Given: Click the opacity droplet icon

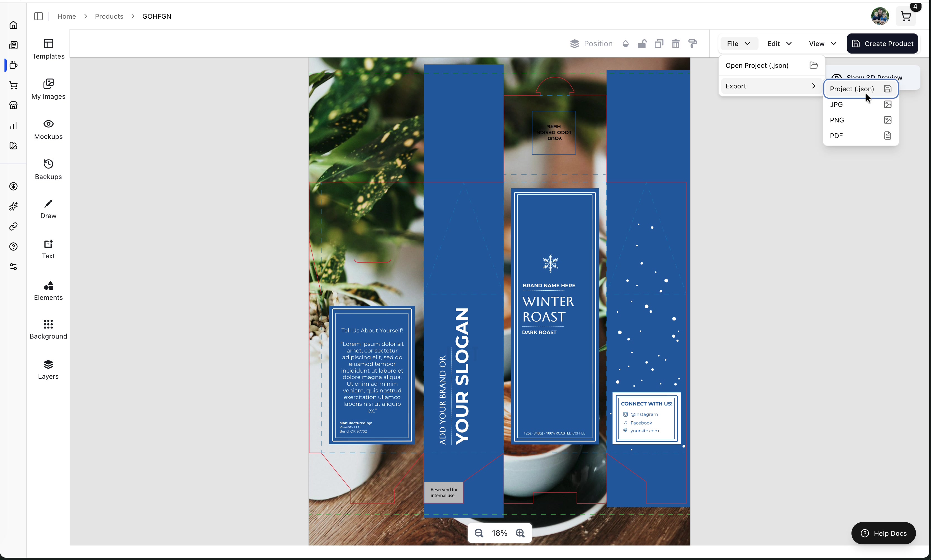Looking at the screenshot, I should [x=626, y=44].
